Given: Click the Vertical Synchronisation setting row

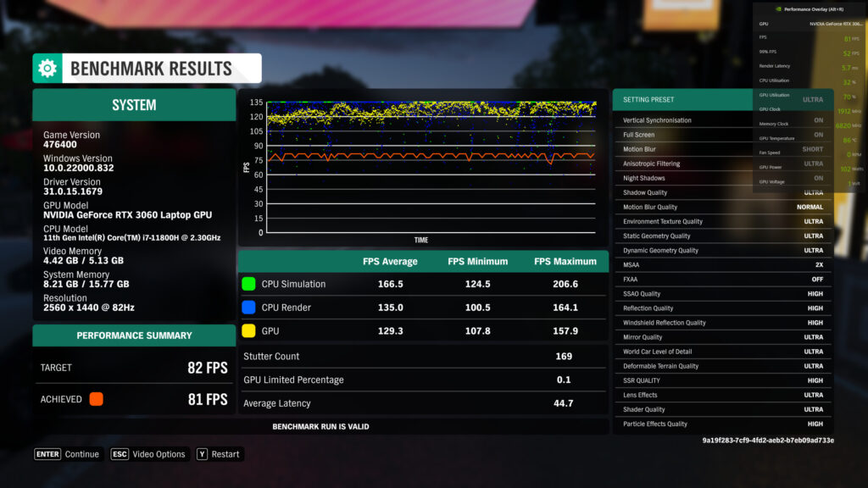Looking at the screenshot, I should pos(723,120).
